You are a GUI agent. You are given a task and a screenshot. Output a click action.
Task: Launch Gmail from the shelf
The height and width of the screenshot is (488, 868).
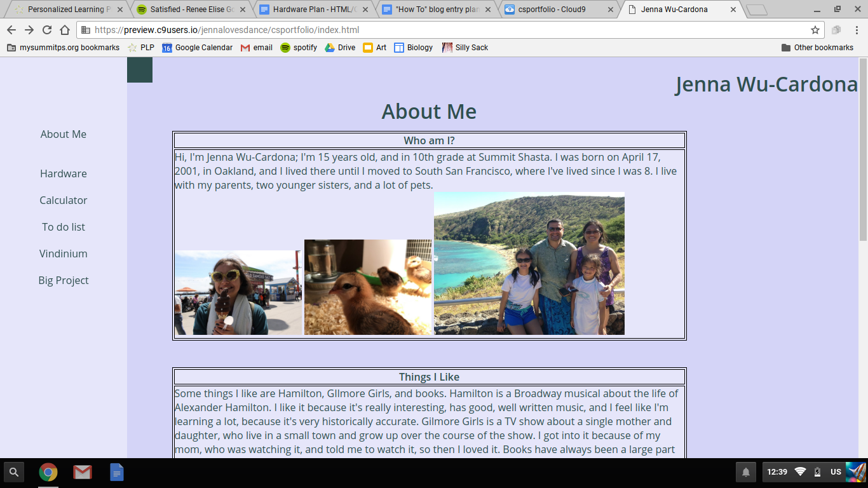[83, 472]
